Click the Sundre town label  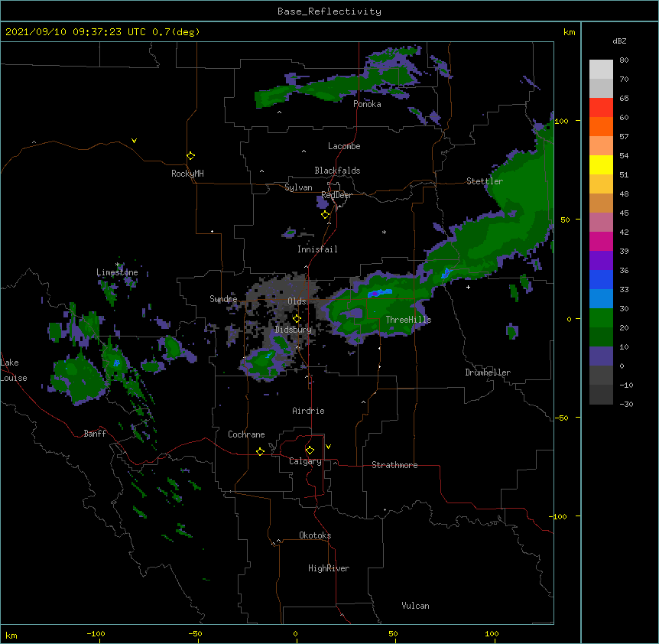click(x=223, y=299)
